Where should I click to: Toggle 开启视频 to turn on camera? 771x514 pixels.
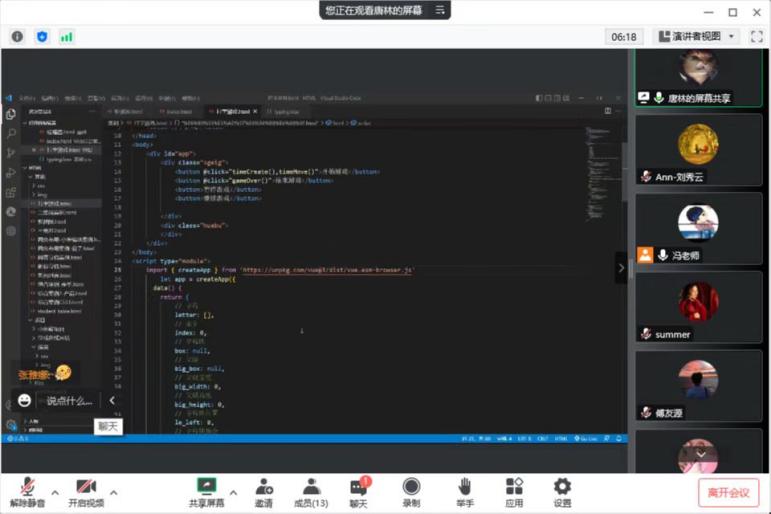tap(85, 491)
